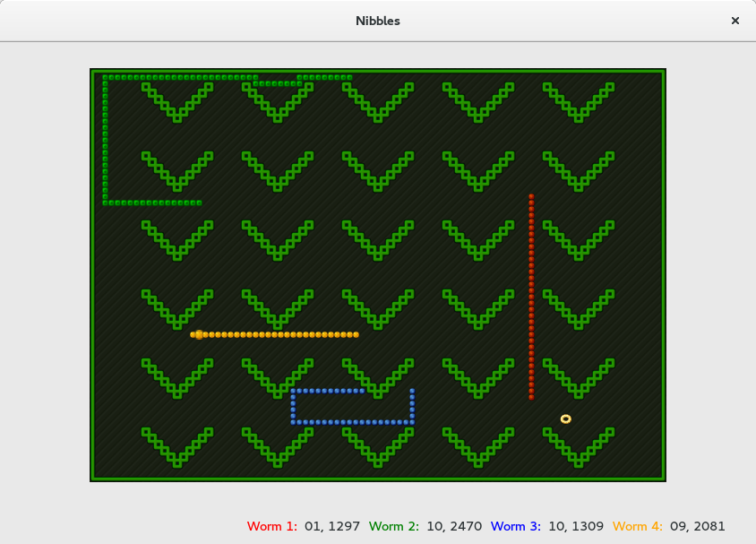The image size is (756, 544).
Task: Click the golden donut bonus ring
Action: (x=565, y=419)
